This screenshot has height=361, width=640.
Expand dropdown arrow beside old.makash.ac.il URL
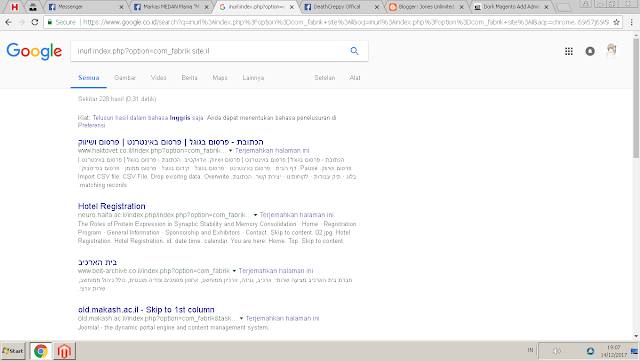coord(241,319)
